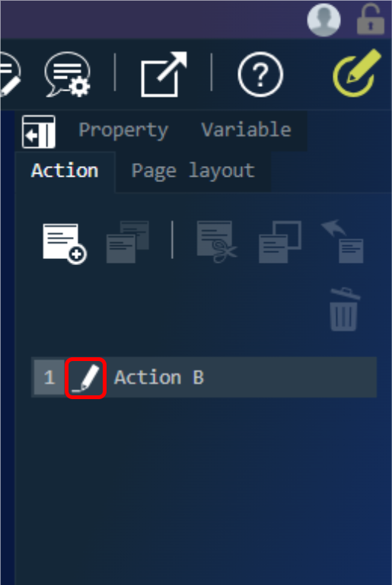Click the paste action arrow icon
This screenshot has width=392, height=585.
click(343, 241)
